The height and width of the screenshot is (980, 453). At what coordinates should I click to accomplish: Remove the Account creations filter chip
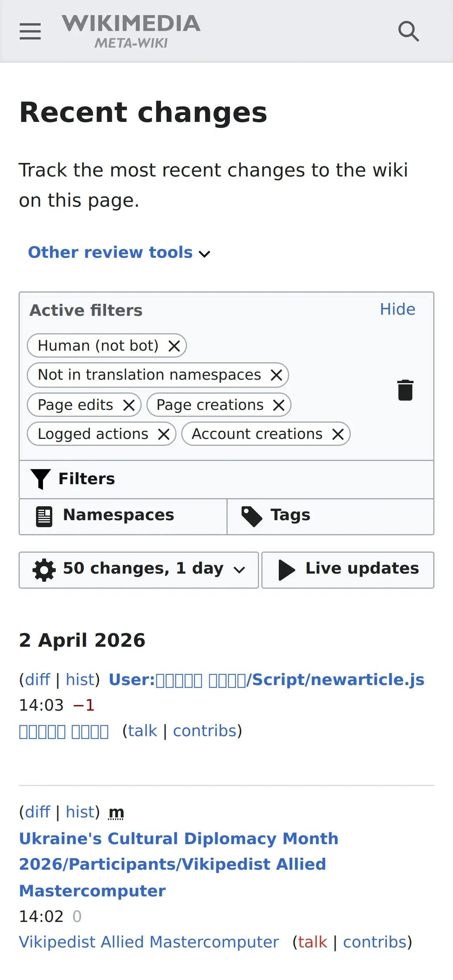click(x=338, y=434)
